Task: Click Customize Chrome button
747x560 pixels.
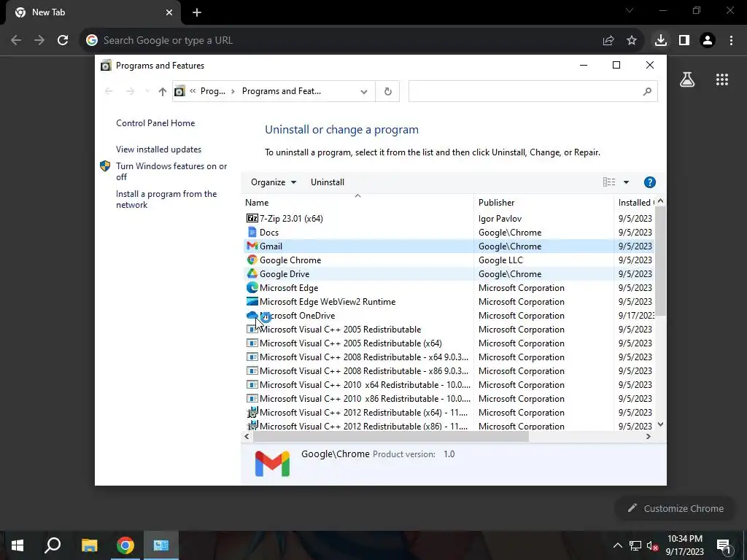Action: 676,508
